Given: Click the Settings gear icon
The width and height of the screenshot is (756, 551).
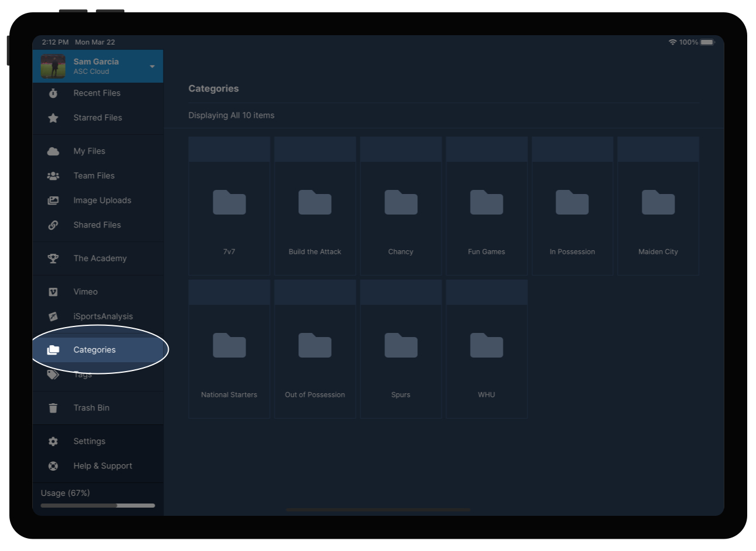Looking at the screenshot, I should [53, 441].
